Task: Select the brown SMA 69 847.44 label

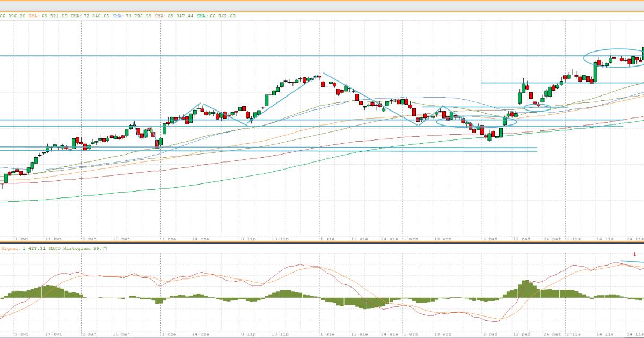Action: coord(174,16)
